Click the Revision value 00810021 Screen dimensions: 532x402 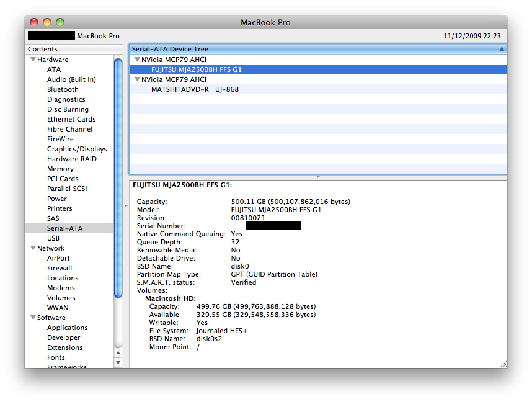248,218
